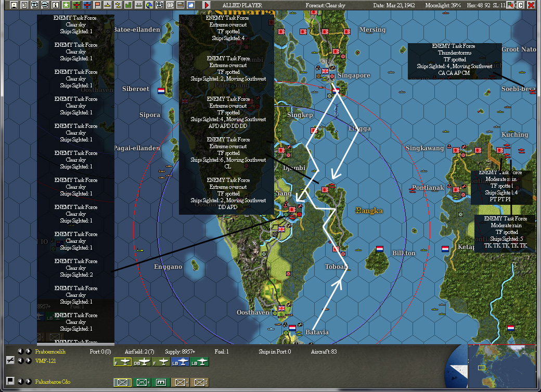The height and width of the screenshot is (392, 541).
Task: Open the Pakanbaroe Cdo unit link
Action: click(53, 382)
